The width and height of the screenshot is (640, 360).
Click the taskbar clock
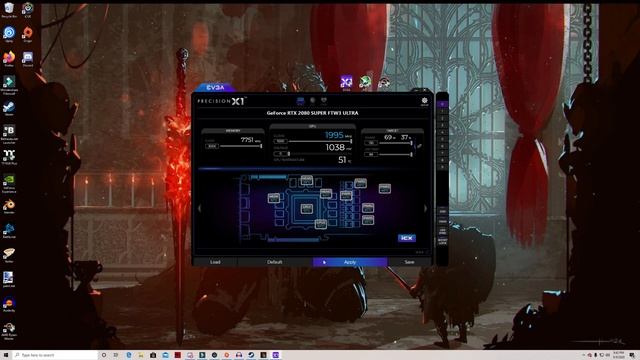tap(618, 355)
